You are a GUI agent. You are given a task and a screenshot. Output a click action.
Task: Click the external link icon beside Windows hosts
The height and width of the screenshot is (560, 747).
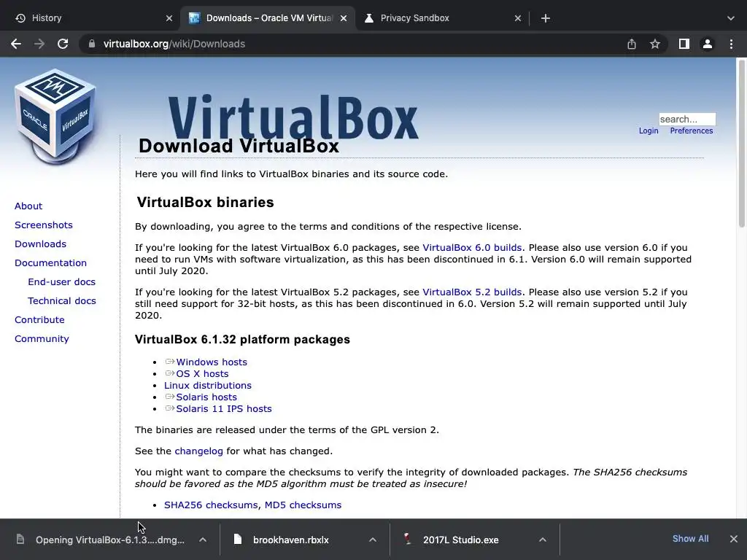(169, 362)
